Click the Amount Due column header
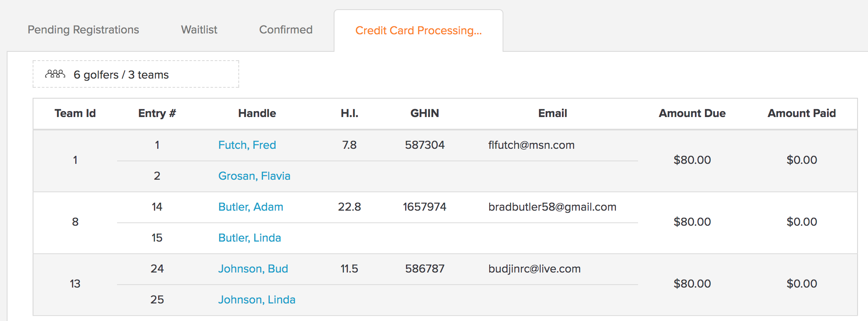 point(692,113)
